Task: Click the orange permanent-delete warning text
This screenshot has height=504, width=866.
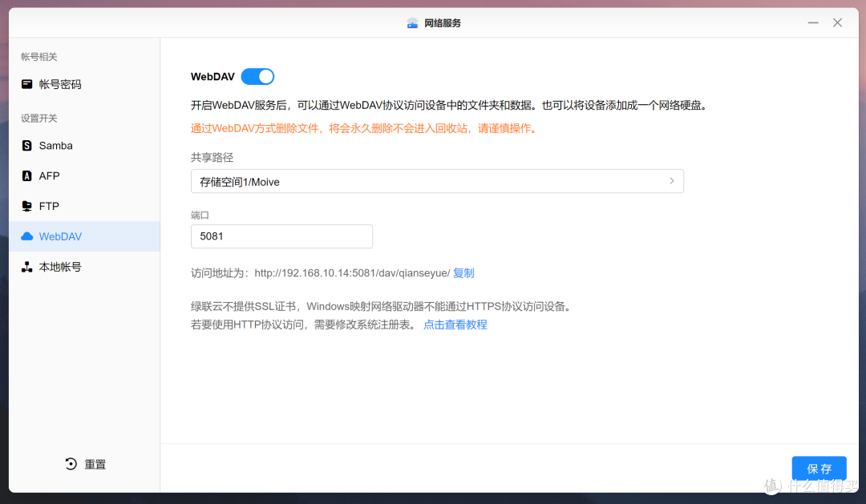Action: pyautogui.click(x=365, y=128)
